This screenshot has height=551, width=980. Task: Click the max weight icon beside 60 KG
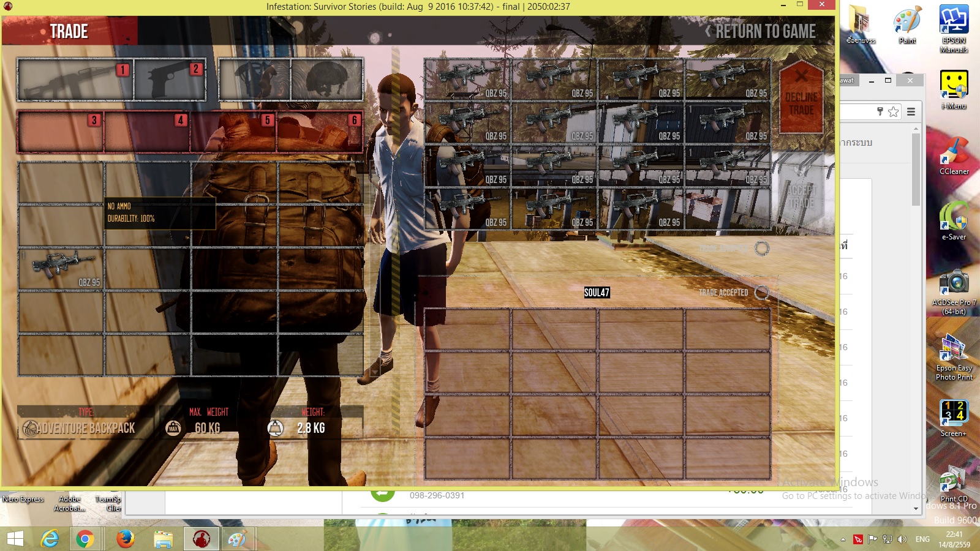point(173,428)
